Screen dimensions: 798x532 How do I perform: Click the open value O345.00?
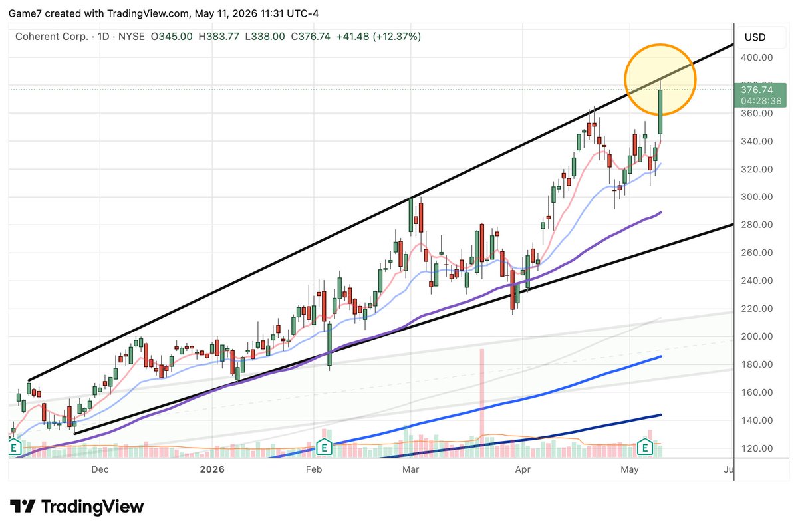click(x=171, y=37)
